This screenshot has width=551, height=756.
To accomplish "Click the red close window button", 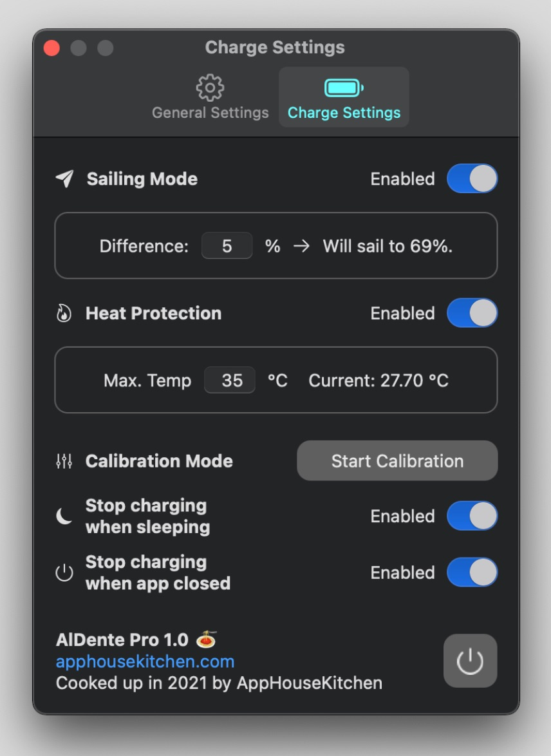I will point(51,48).
